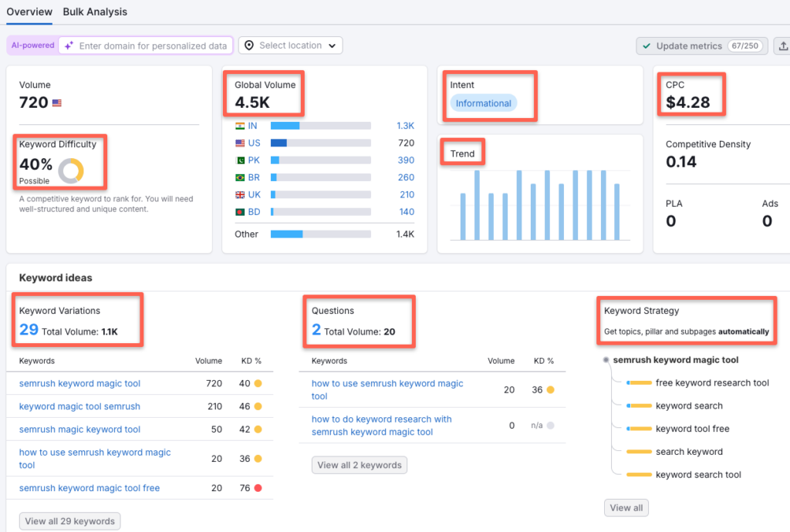790x532 pixels.
Task: Select the Overview tab
Action: tap(29, 12)
